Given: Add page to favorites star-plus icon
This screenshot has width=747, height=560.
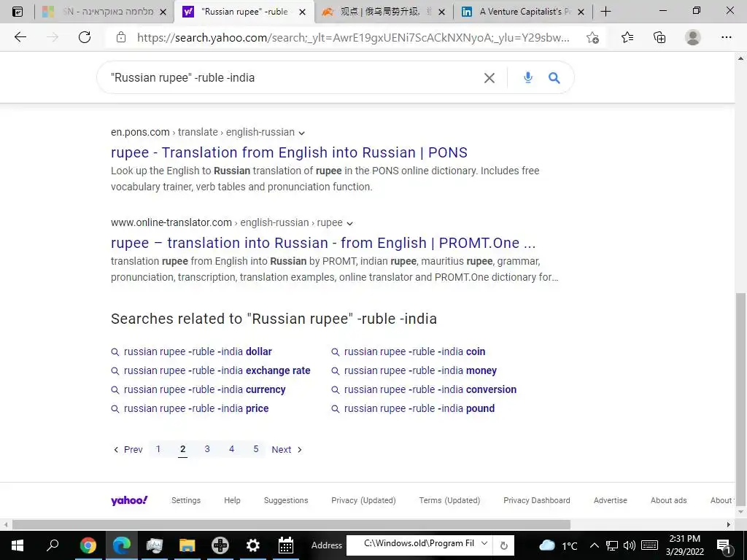Looking at the screenshot, I should pyautogui.click(x=592, y=38).
